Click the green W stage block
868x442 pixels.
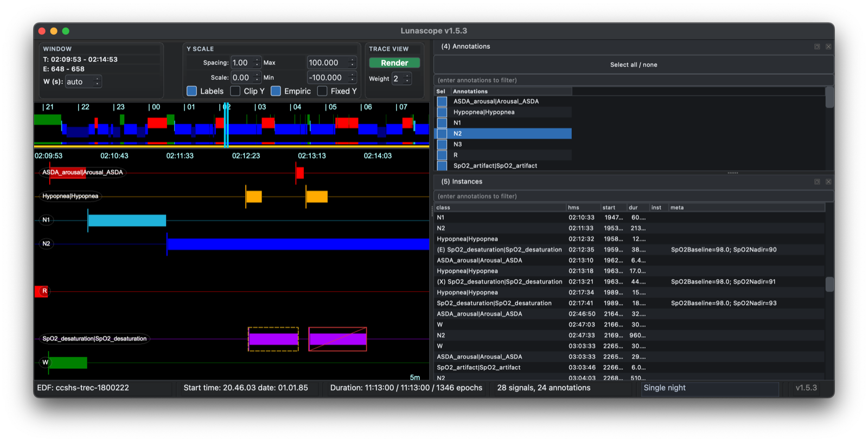pos(68,363)
